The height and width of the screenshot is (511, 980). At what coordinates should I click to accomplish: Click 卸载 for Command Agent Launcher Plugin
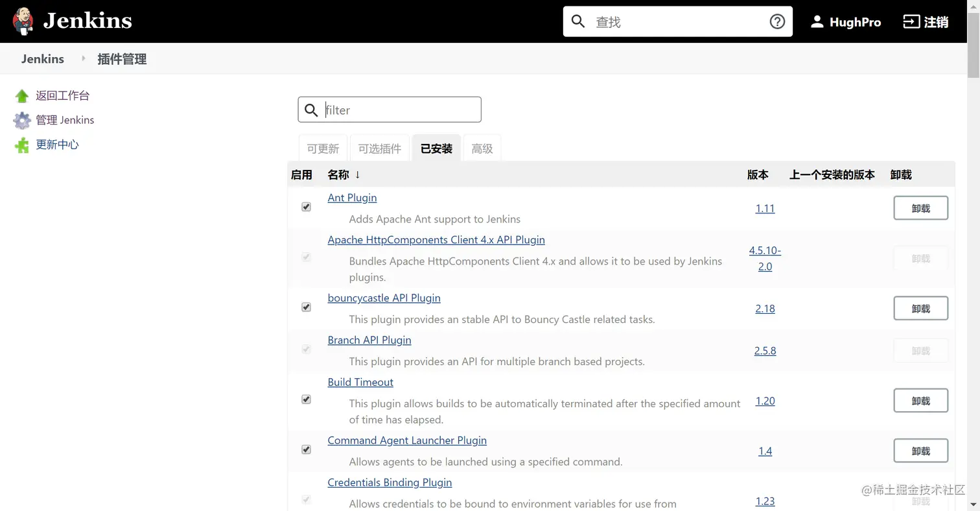(920, 451)
